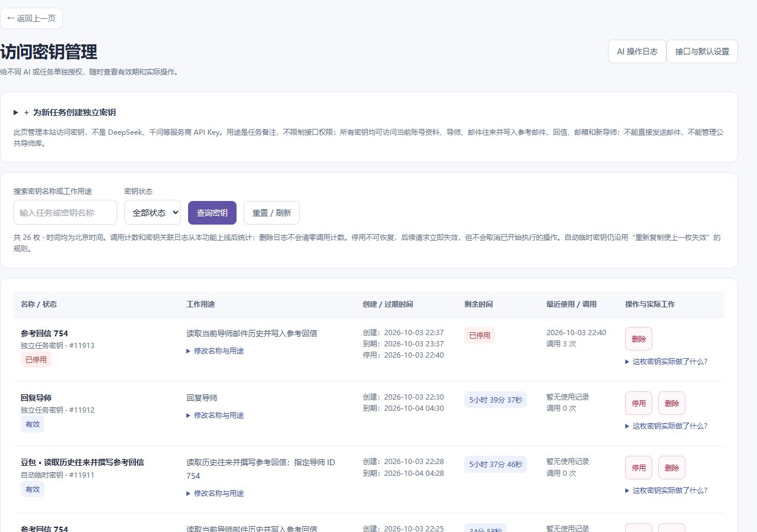Image resolution: width=757 pixels, height=532 pixels.
Task: Select the text 独立任务密钥 · #11913
Action: tap(57, 346)
